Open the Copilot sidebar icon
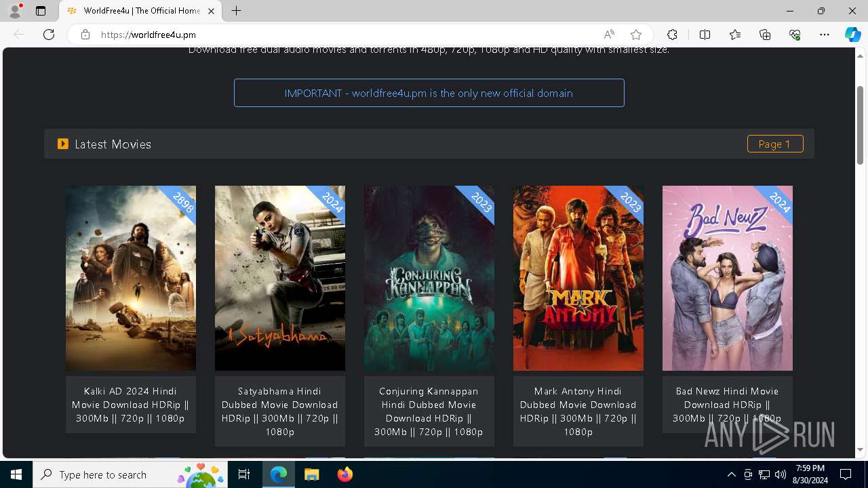 click(x=852, y=35)
